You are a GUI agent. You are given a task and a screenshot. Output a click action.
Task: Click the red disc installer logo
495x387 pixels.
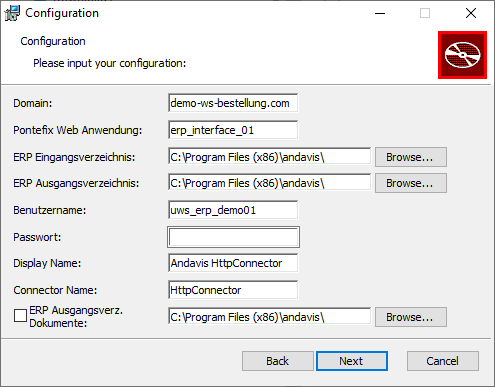pyautogui.click(x=462, y=55)
